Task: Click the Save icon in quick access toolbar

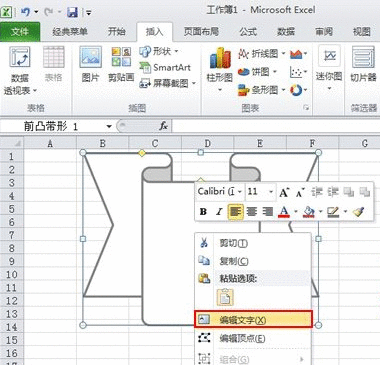Action: (72, 12)
